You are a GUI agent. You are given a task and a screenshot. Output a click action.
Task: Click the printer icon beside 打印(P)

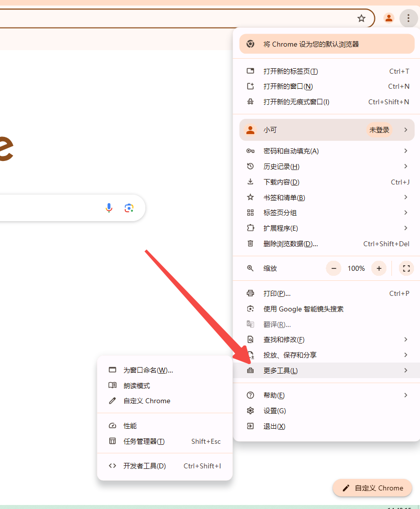pyautogui.click(x=251, y=293)
